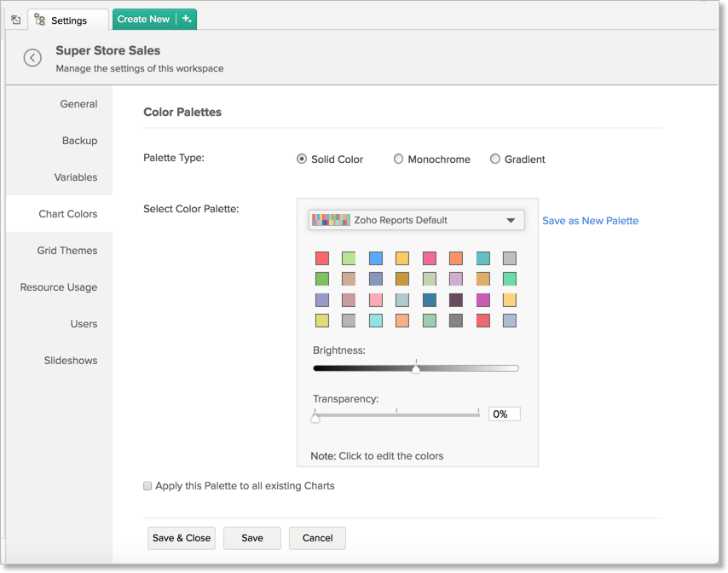The width and height of the screenshot is (728, 573).
Task: Click the collapse sidebar icon at top left
Action: [x=14, y=19]
